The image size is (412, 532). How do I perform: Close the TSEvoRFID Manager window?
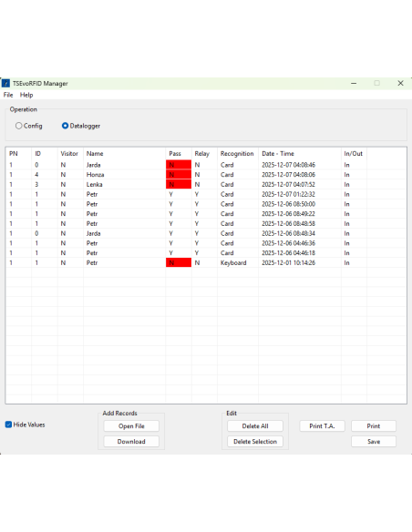(400, 83)
